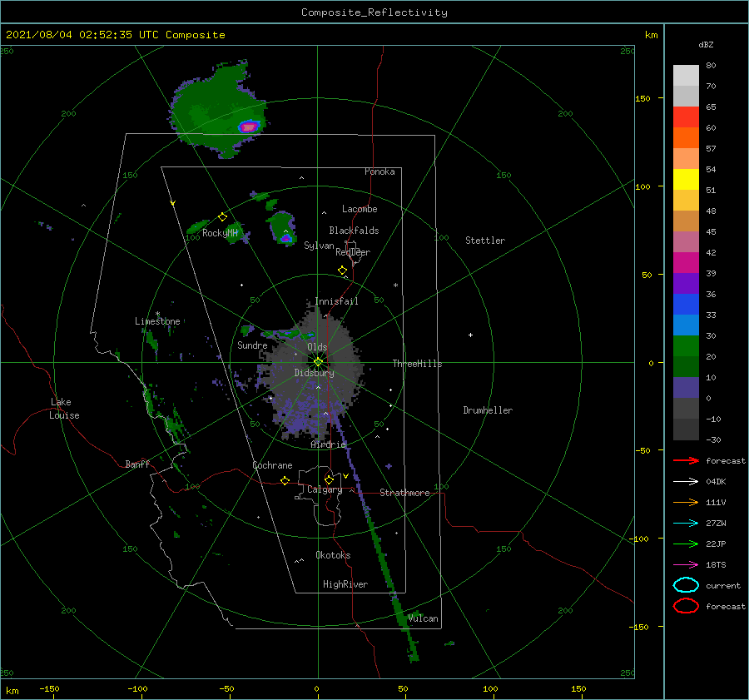Select the yellow diamond marker near RockyMH

pos(222,217)
